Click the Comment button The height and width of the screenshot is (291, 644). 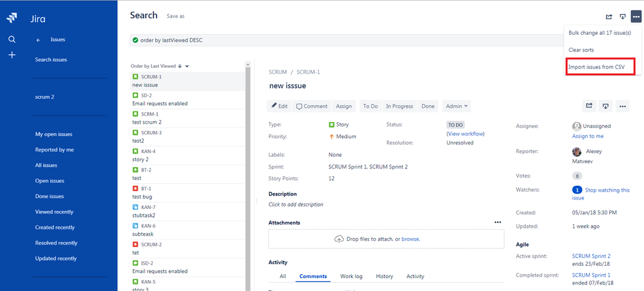tap(312, 106)
